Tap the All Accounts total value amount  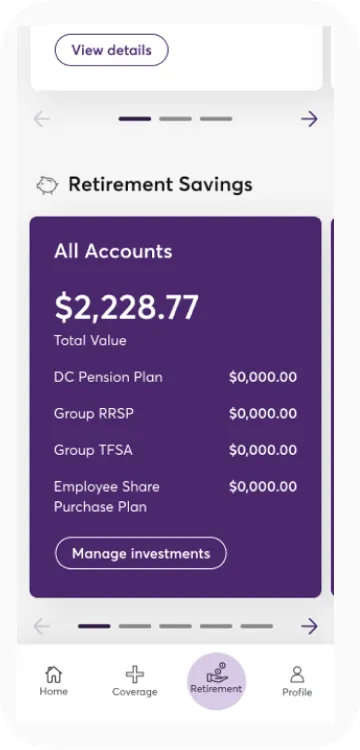pos(126,308)
